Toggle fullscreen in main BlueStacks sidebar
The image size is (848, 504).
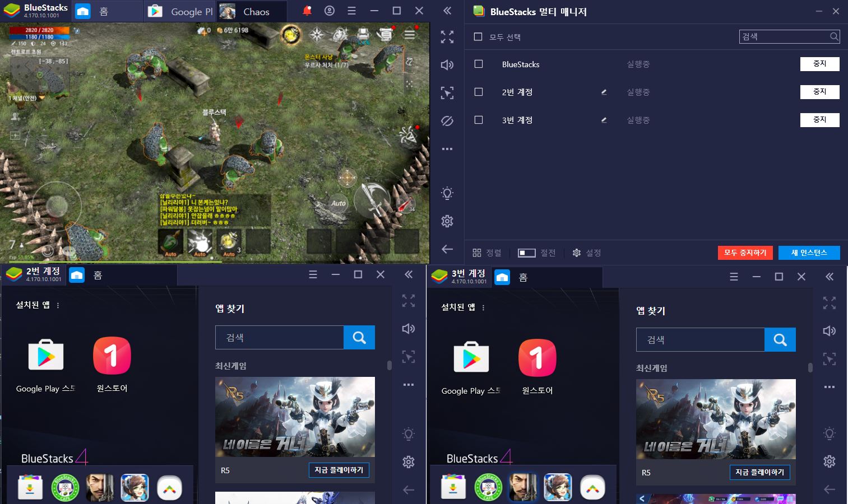(x=447, y=37)
